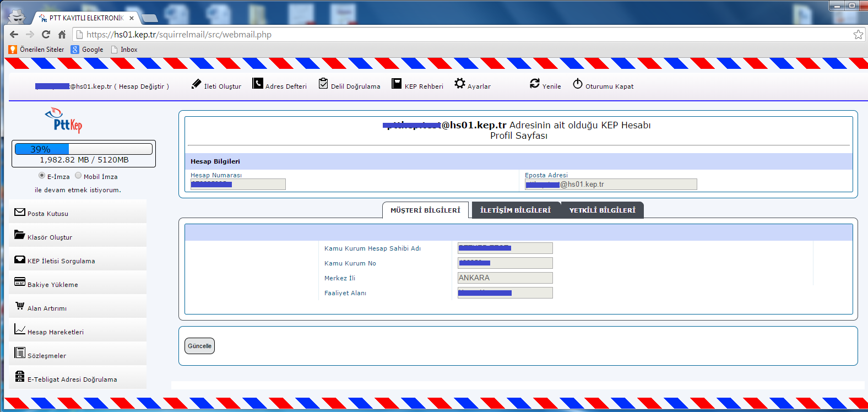Open the Google bookmark
This screenshot has height=412, width=868.
click(87, 50)
